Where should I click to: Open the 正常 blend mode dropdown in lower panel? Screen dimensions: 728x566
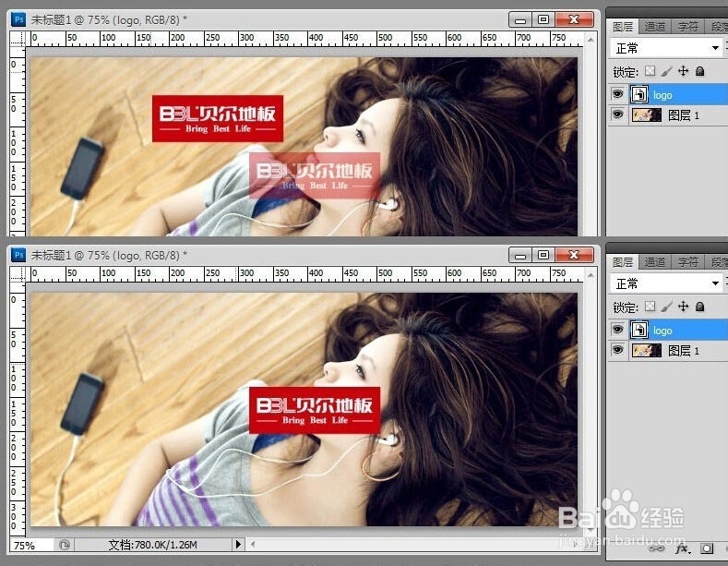(666, 283)
